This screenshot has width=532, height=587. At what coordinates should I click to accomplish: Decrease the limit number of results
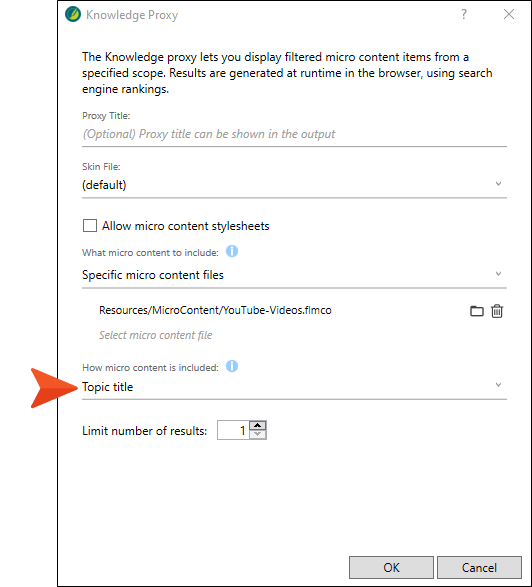258,434
